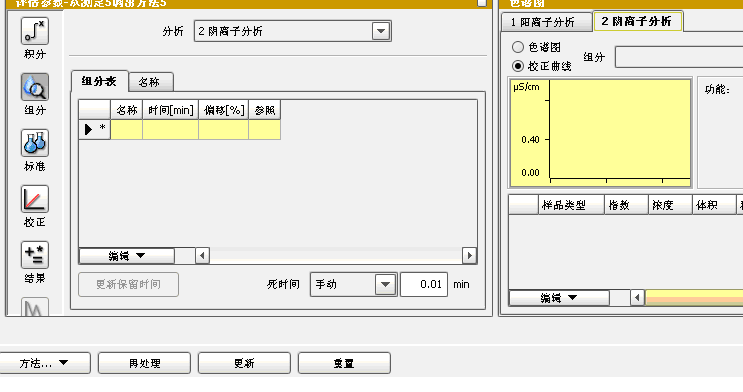Select the 组分 components icon
This screenshot has width=743, height=392.
point(35,87)
